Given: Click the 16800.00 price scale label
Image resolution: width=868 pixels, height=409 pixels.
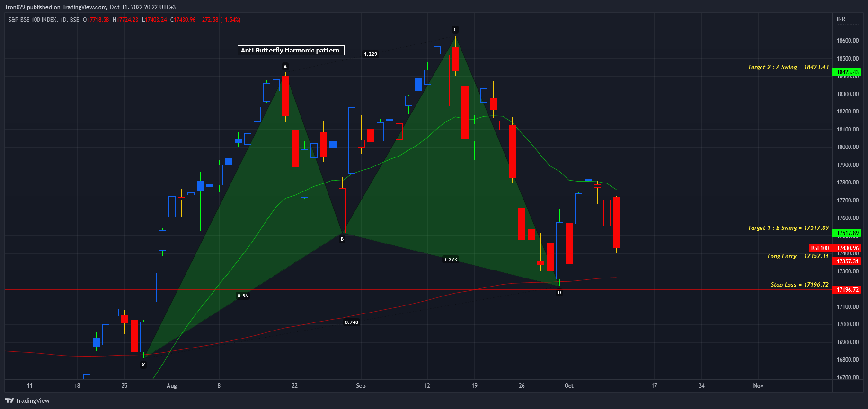Looking at the screenshot, I should point(848,360).
